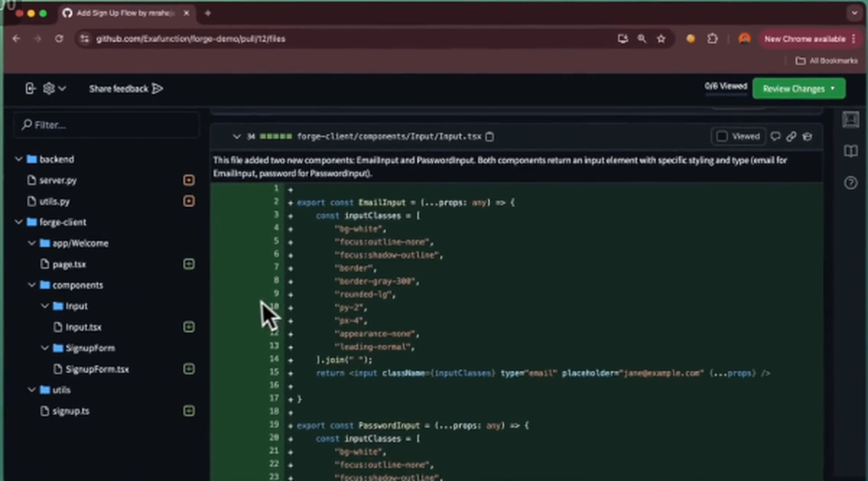Open utils.py in file tree
Image resolution: width=868 pixels, height=481 pixels.
(54, 201)
